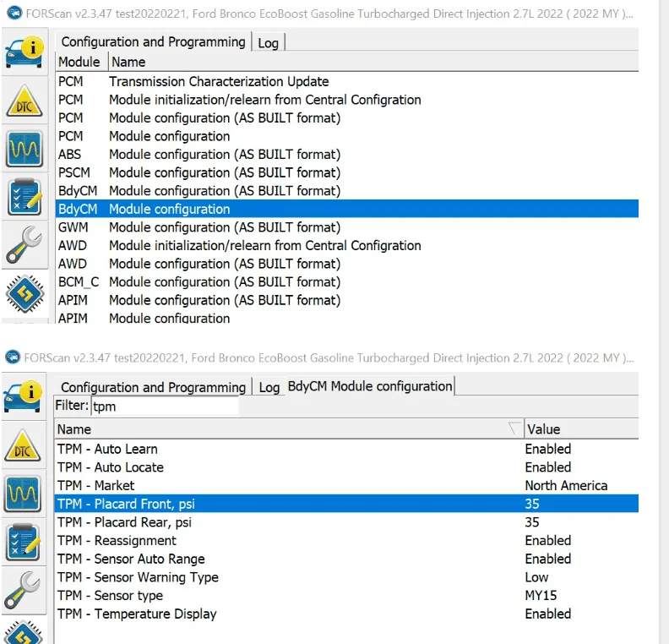Open Vehicle info icon in top window sidebar

(x=24, y=53)
